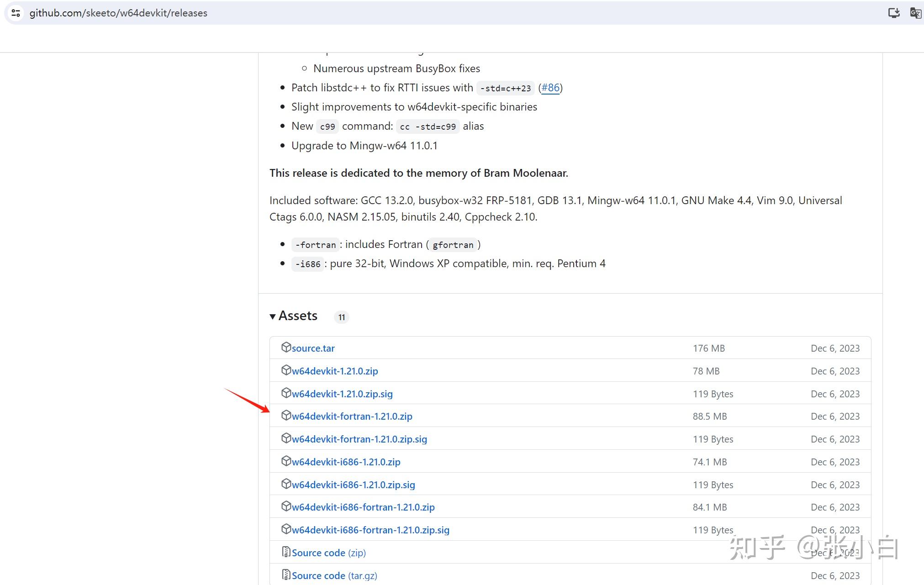Click the 88.5 MB file size

[710, 416]
